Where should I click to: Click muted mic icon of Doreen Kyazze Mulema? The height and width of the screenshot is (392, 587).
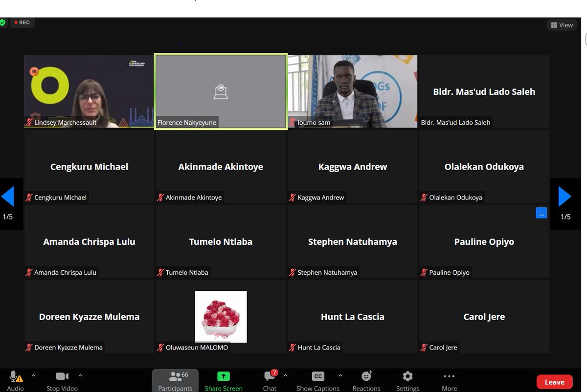29,348
